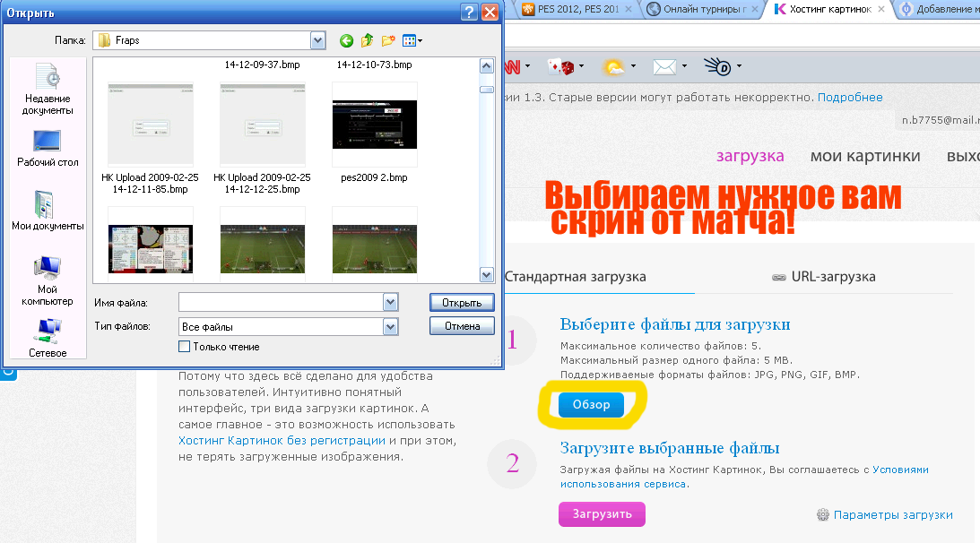Follow the Подробнее link
Viewport: 980px width, 543px height.
click(850, 98)
